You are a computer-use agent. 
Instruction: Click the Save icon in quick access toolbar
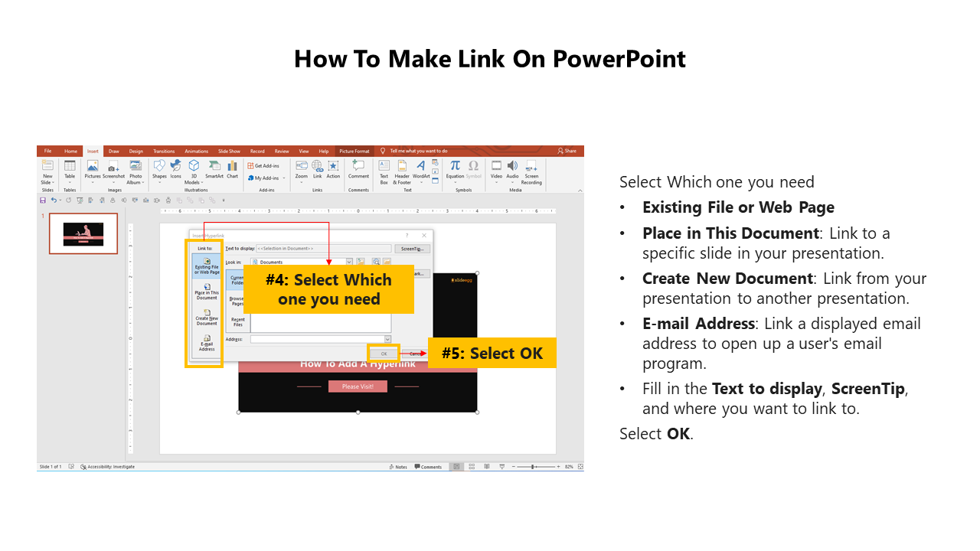(43, 201)
